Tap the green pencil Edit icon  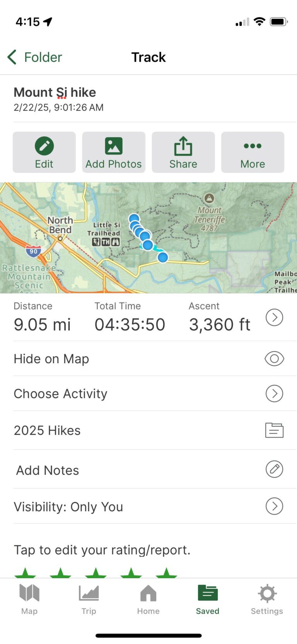[x=44, y=146]
